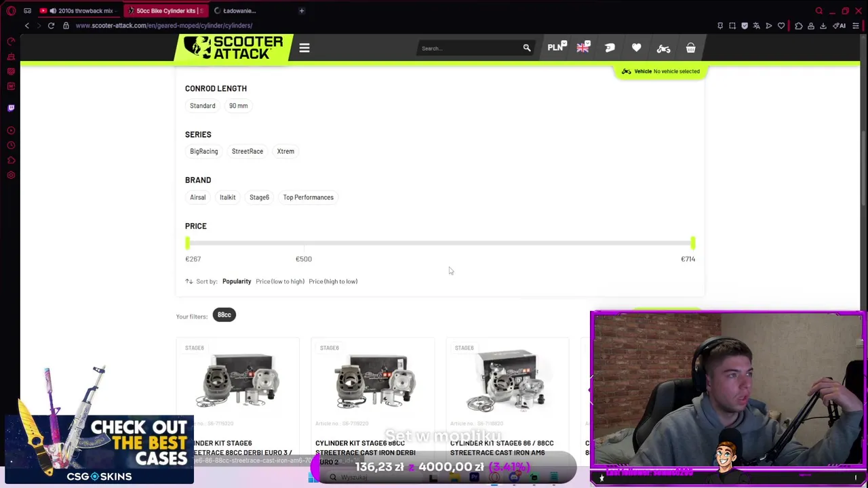Open the Opera GX menu logo
The image size is (868, 488).
11,11
